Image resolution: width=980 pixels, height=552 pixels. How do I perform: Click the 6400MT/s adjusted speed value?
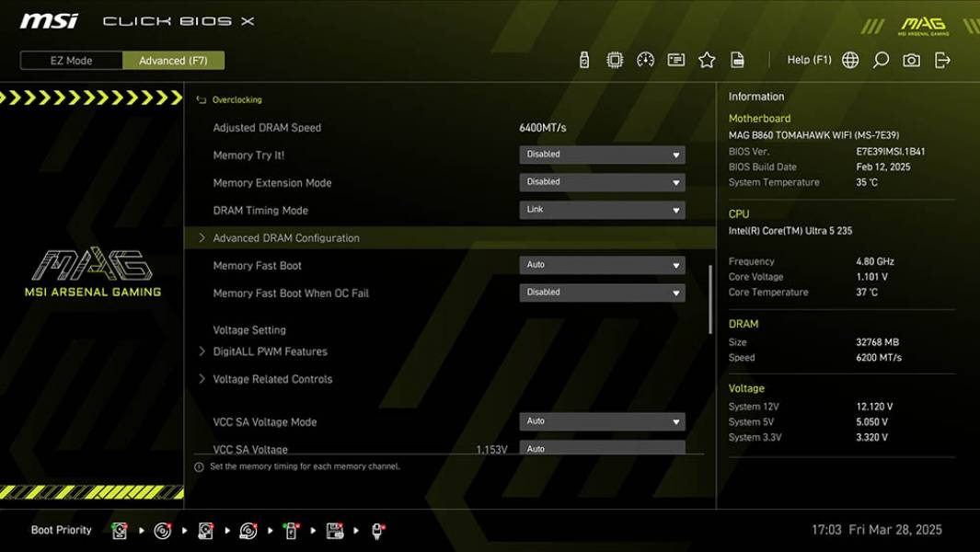[x=543, y=128]
